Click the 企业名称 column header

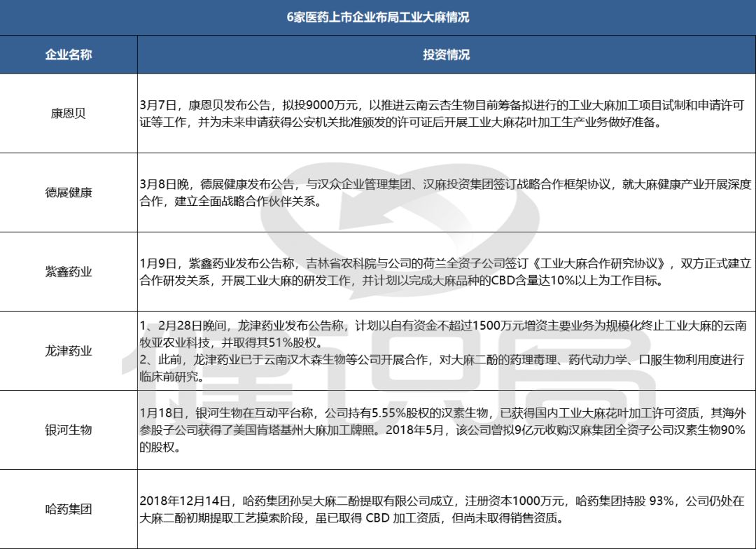(x=69, y=55)
